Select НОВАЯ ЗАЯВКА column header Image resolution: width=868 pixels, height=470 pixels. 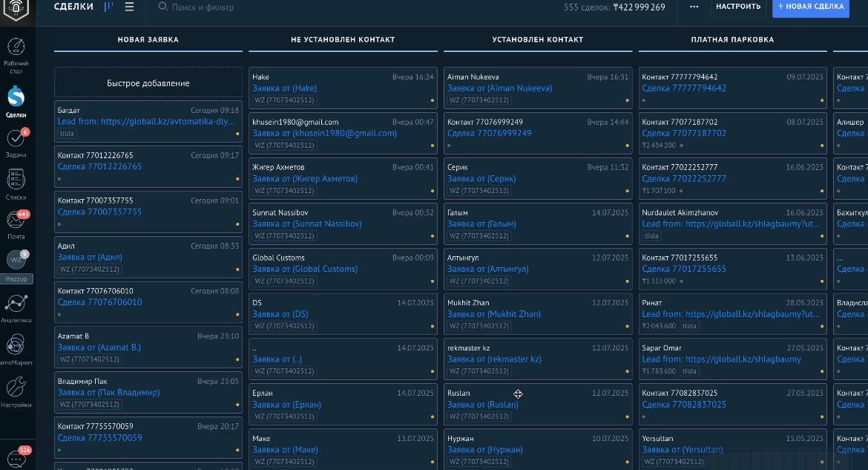[148, 39]
